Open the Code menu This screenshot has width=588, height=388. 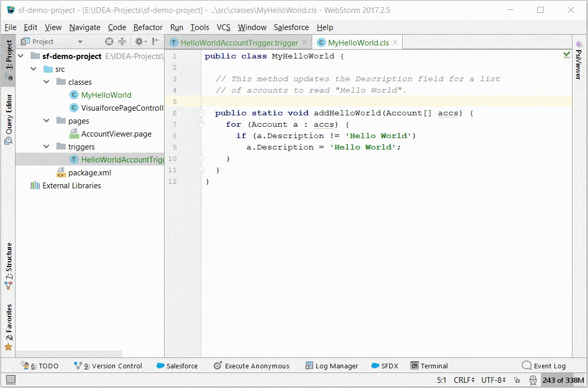[117, 27]
